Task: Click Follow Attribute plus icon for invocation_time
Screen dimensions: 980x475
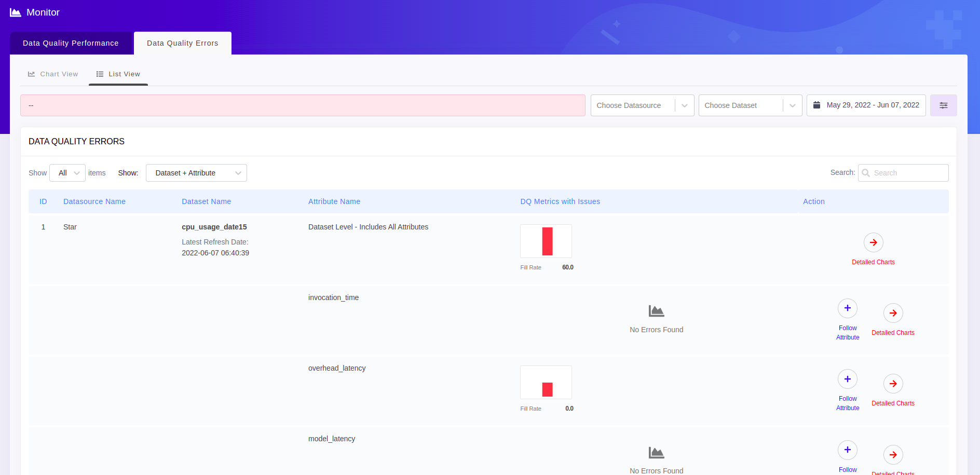Action: point(847,308)
